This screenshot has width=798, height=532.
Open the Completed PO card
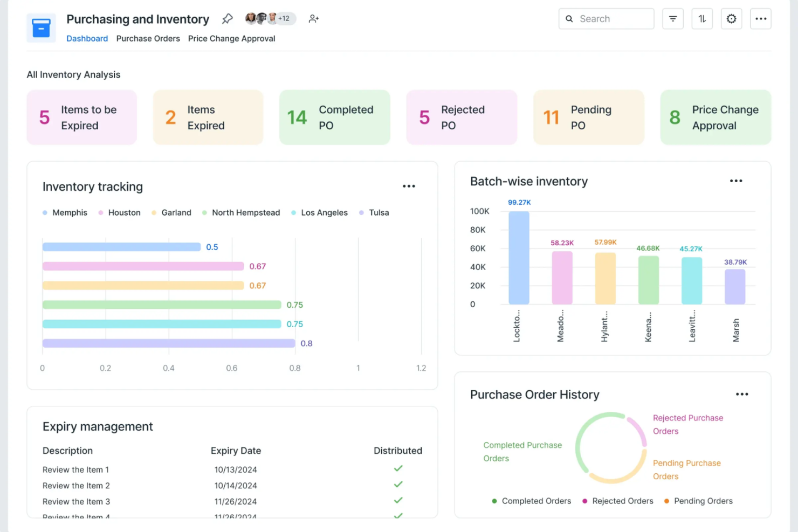click(x=335, y=118)
